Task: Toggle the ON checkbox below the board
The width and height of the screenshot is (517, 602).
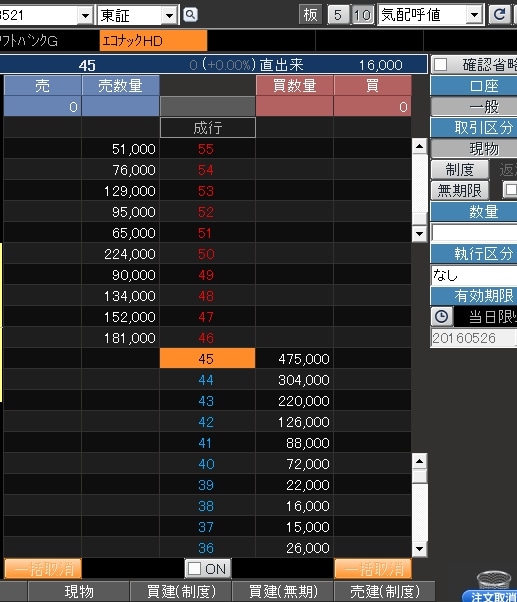Action: pyautogui.click(x=195, y=569)
